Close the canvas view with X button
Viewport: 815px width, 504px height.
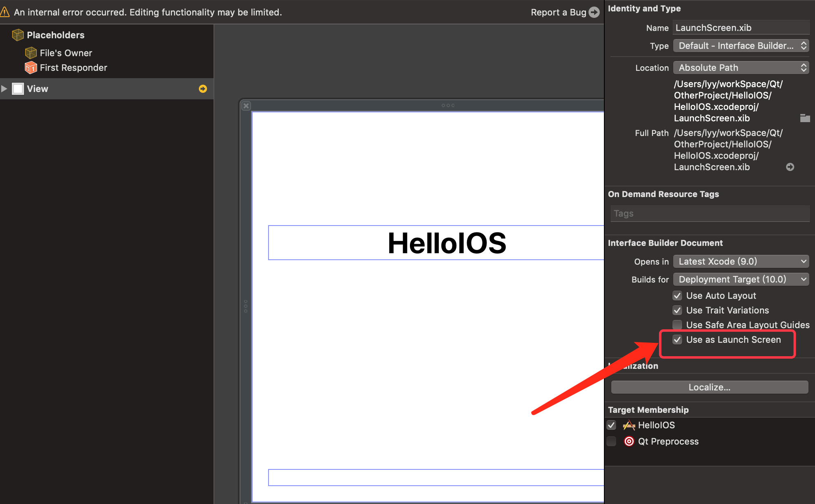(x=246, y=106)
